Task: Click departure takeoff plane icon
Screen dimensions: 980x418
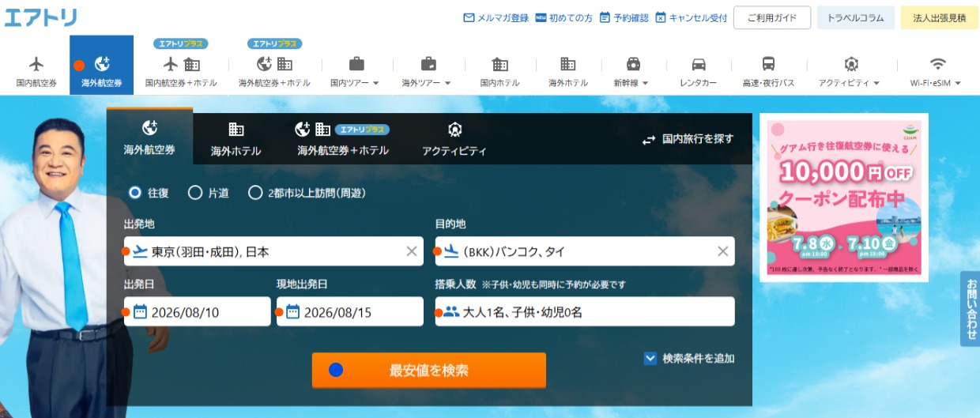Action: pos(140,251)
